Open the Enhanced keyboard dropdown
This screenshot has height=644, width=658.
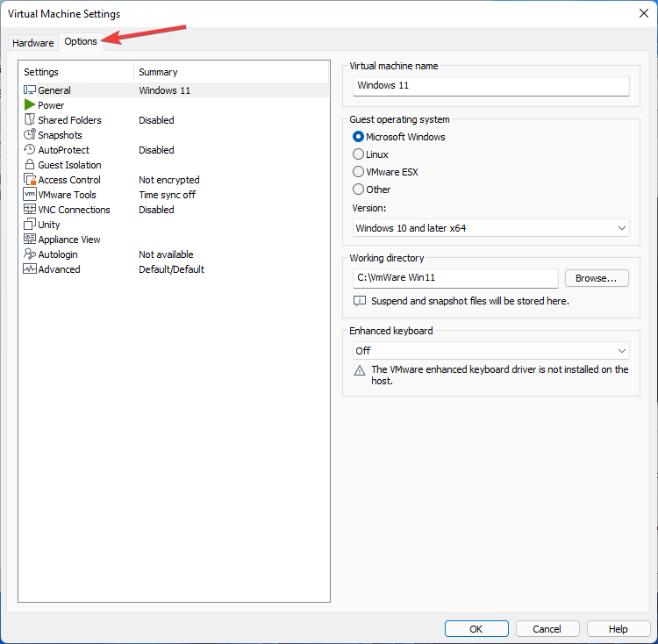pos(491,351)
